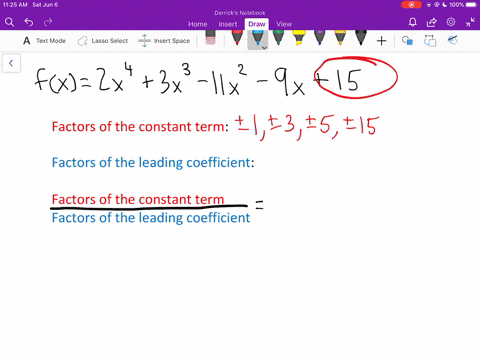Screen dimensions: 480x360
Task: Choose the Lasso Select tool
Action: [x=103, y=41]
